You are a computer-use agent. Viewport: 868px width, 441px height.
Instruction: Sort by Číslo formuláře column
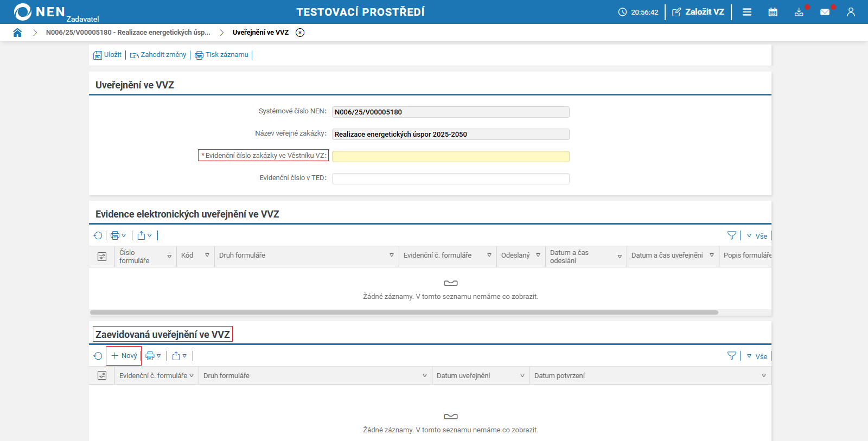[x=145, y=257]
